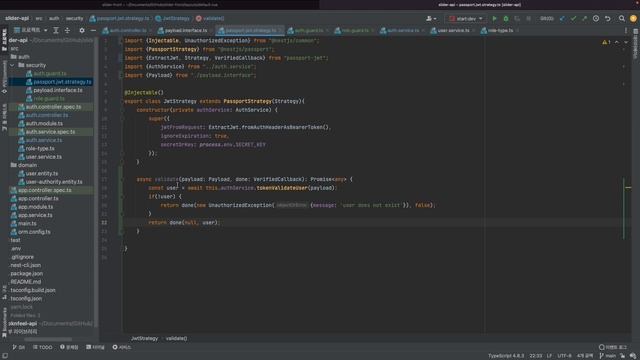Click the collapse all icon in project panel
Viewport: 640px width, 360px height.
67,30
